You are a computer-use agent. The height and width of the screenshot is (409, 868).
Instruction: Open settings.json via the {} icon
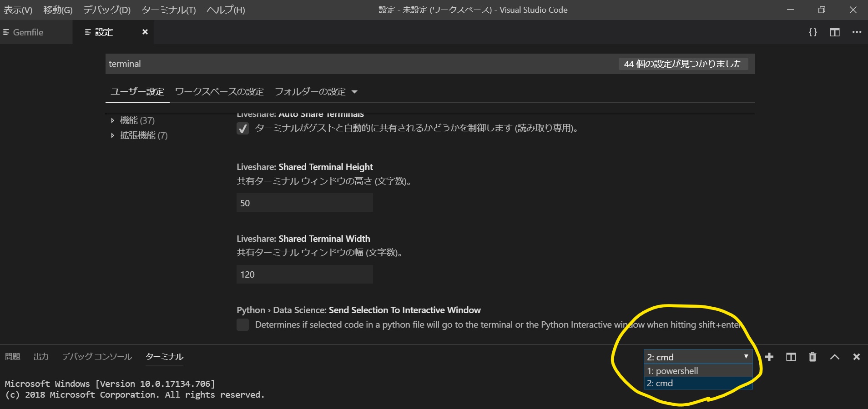point(814,32)
